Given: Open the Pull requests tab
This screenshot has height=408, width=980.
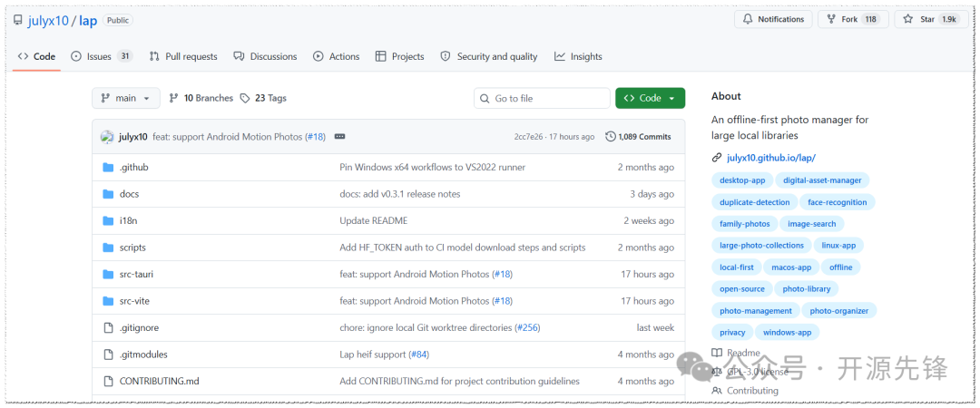Looking at the screenshot, I should tap(183, 56).
